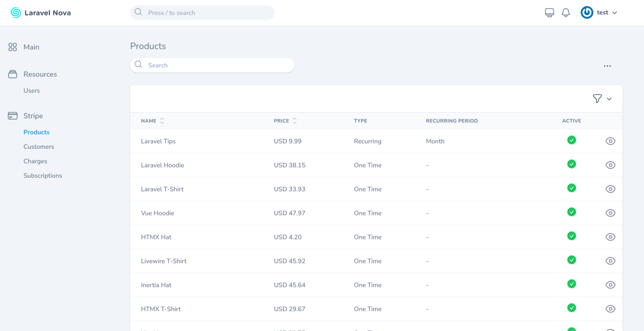This screenshot has height=331, width=644.
Task: Click 'USD 38.15' price cell
Action: 290,165
